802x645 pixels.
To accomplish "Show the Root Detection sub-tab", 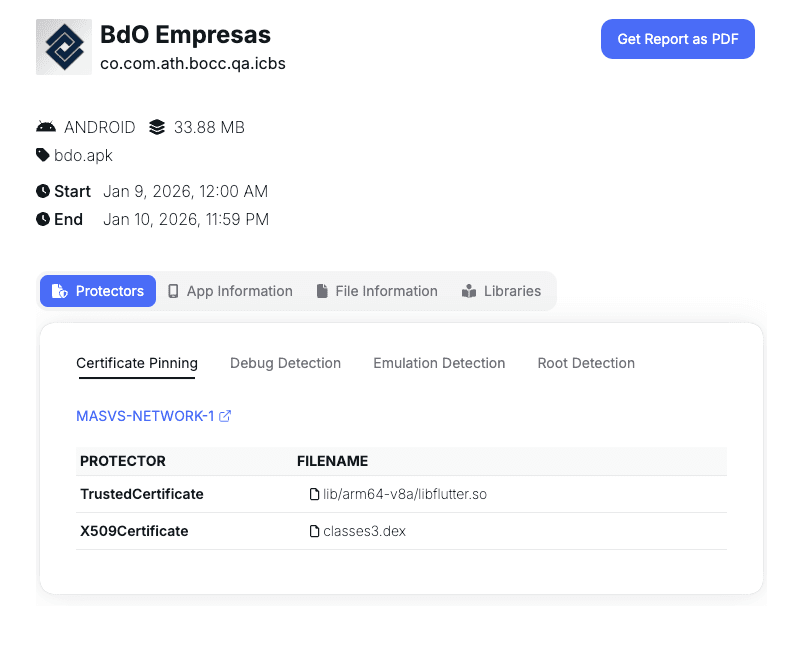I will (586, 363).
